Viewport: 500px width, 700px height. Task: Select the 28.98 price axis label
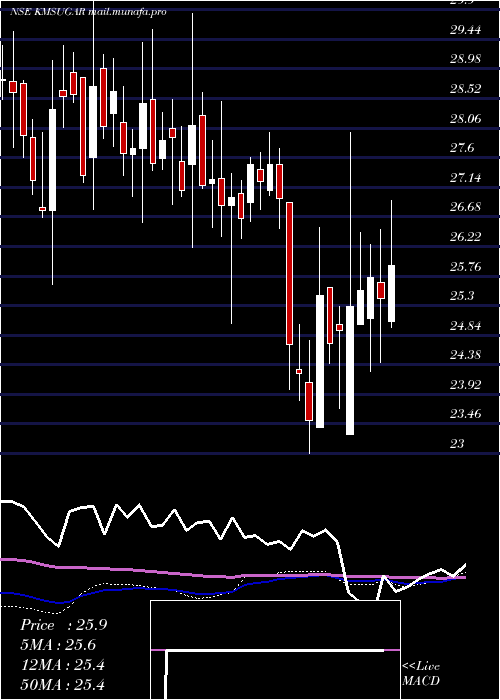(x=466, y=59)
